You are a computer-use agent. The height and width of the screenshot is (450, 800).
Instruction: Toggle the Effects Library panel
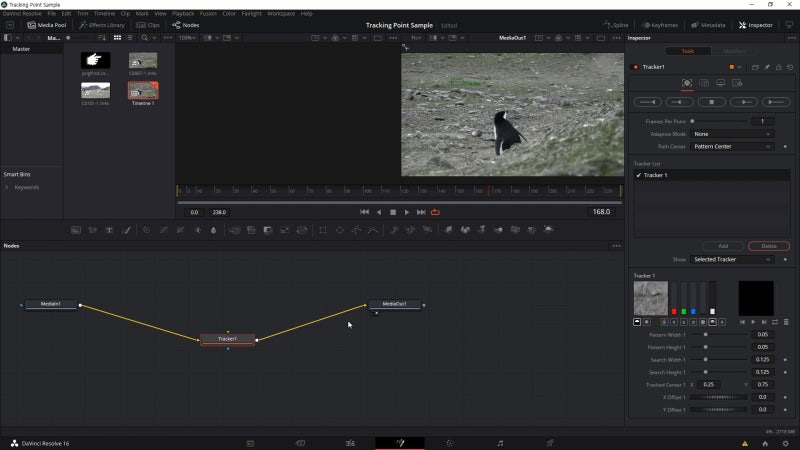[102, 25]
